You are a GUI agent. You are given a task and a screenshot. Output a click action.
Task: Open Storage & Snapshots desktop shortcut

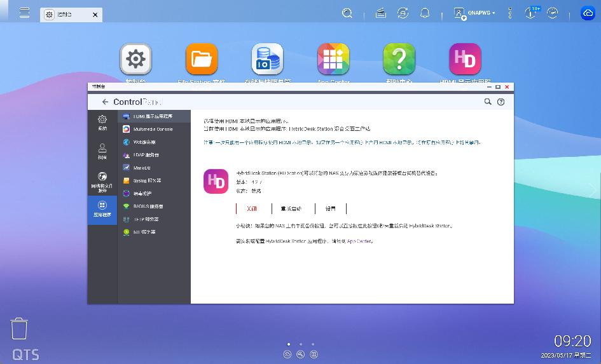point(268,59)
